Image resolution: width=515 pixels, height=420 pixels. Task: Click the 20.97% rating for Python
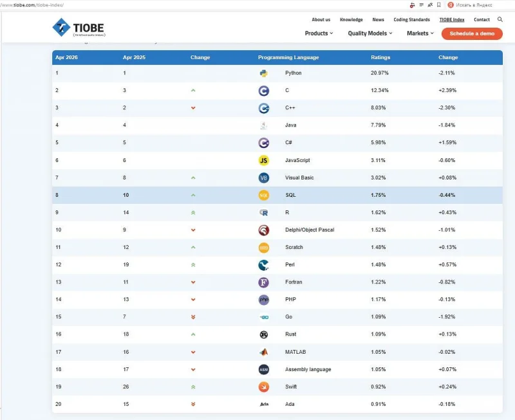(x=380, y=73)
